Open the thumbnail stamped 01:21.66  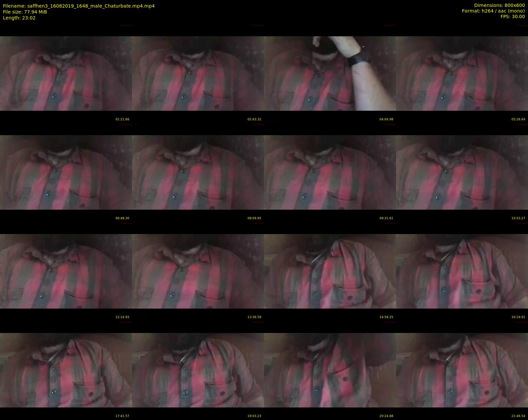66,73
